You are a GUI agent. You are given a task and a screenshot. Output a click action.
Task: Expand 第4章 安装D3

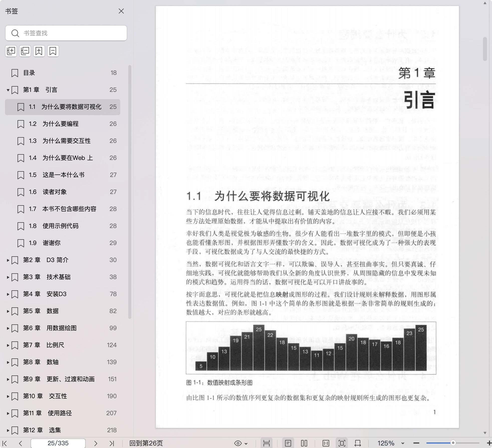(8, 294)
